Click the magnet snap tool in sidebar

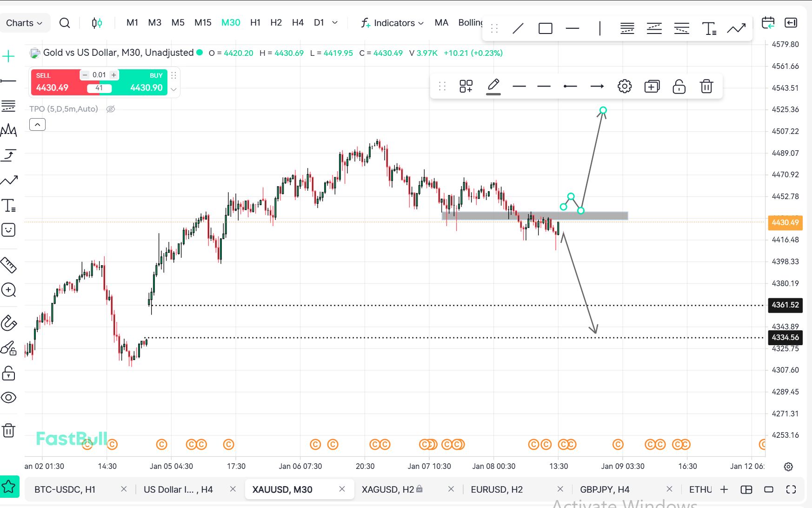(x=9, y=323)
